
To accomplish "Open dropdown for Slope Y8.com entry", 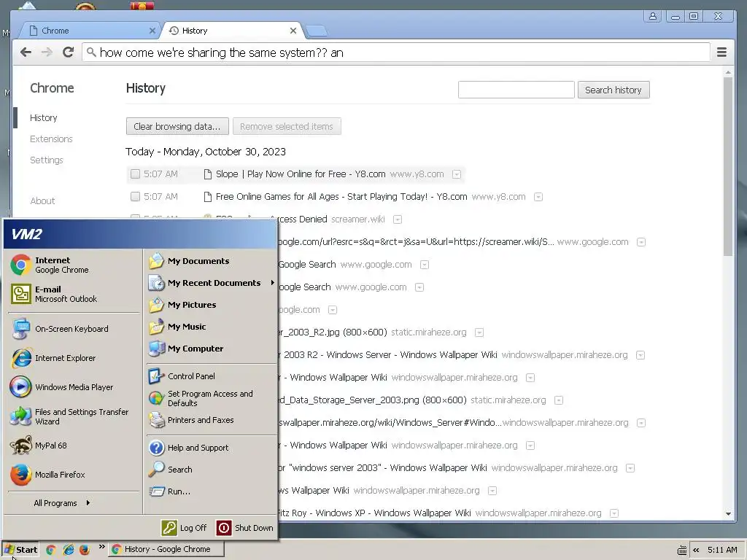I will 457,174.
